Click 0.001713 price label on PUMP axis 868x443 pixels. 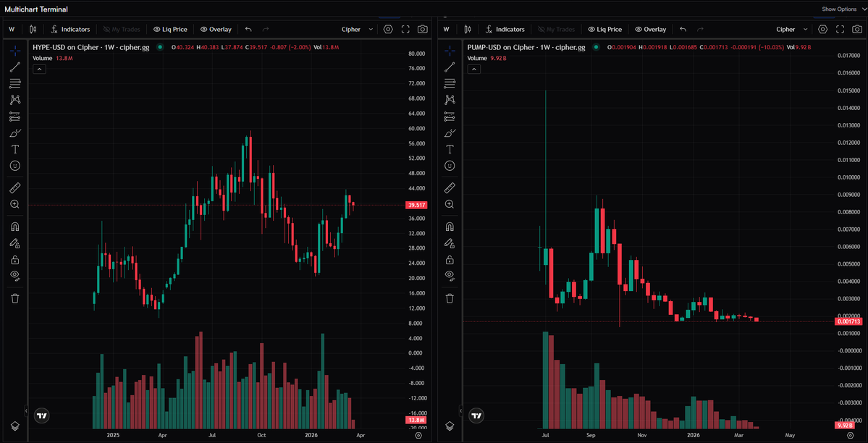tap(849, 321)
